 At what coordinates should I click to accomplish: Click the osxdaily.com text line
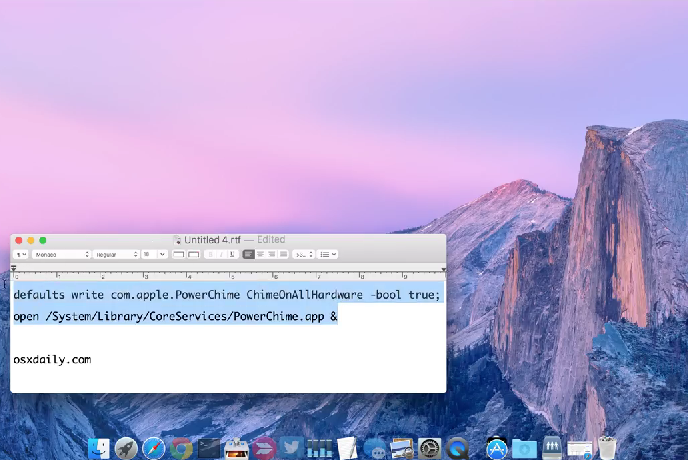[x=52, y=359]
